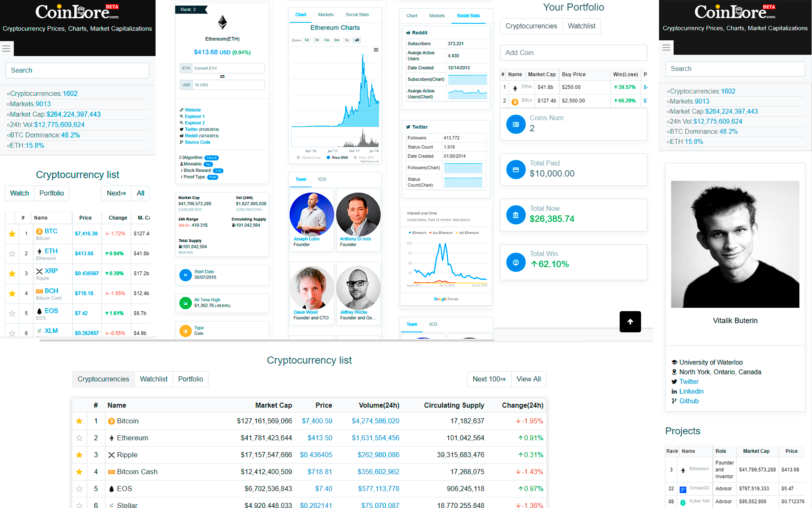Click the View All button

click(x=528, y=379)
